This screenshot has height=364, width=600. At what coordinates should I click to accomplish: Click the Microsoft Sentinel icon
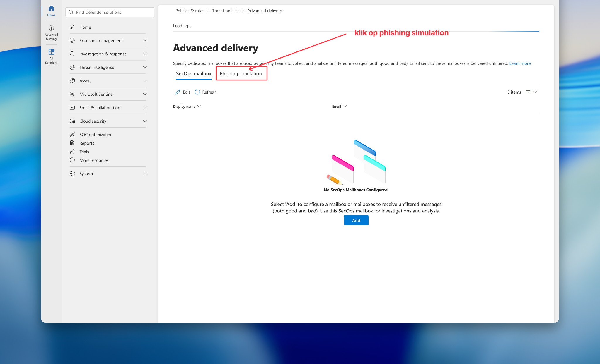72,94
